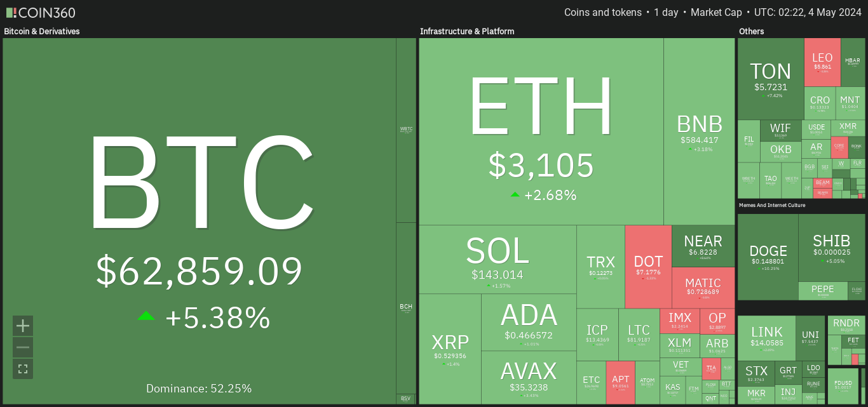Open the Others category heading
This screenshot has height=407, width=868.
point(752,31)
